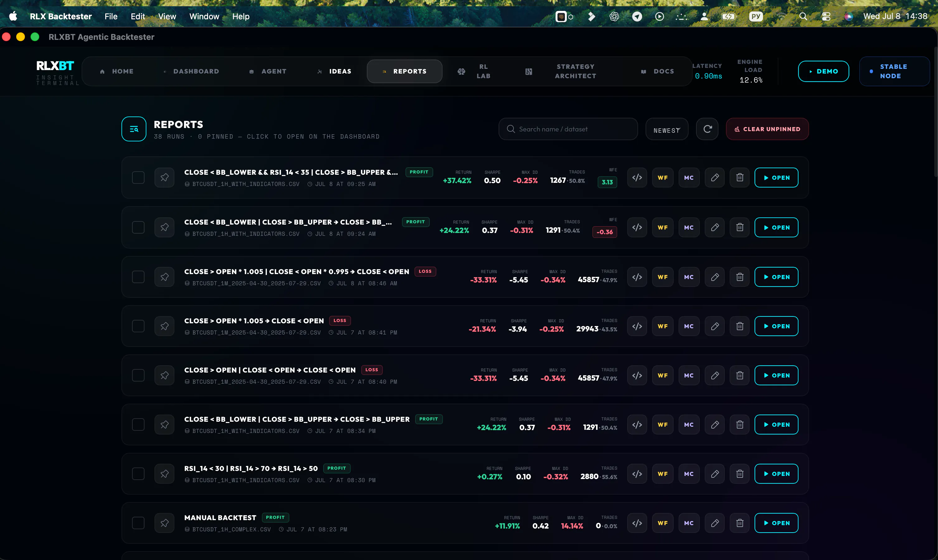Edit the RSI_14 < 30 report
The width and height of the screenshot is (938, 560).
click(x=715, y=474)
